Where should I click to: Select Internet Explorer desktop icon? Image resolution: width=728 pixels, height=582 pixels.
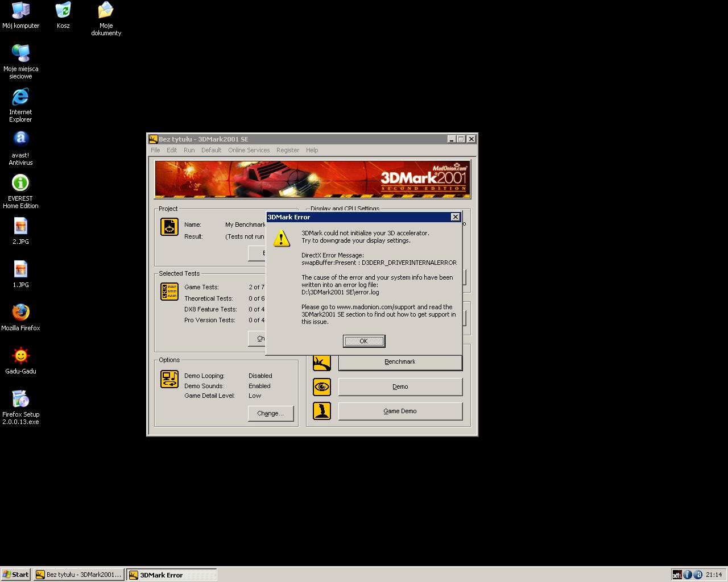coord(20,105)
